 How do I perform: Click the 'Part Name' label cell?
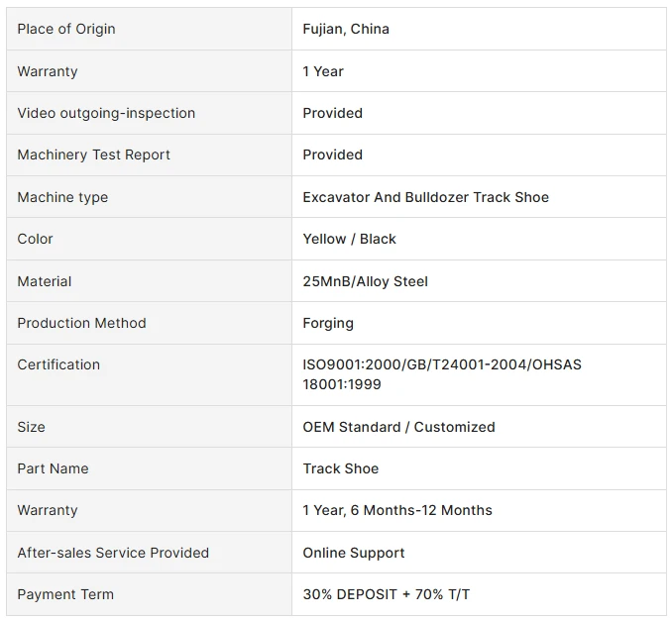pos(149,468)
